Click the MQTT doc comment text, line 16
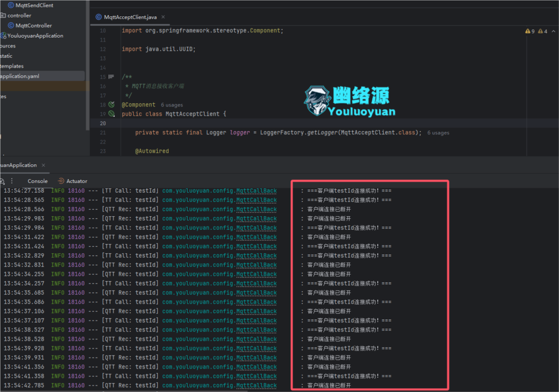 pyautogui.click(x=158, y=86)
